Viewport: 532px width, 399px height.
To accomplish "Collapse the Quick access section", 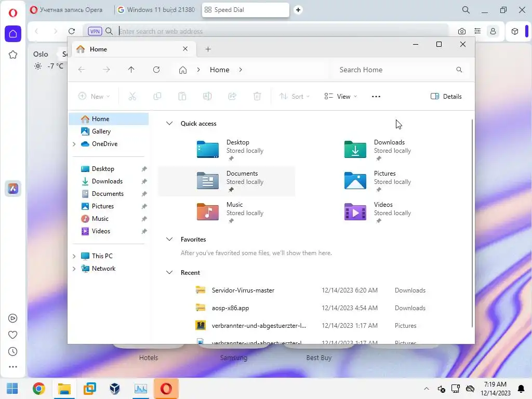I will point(169,124).
